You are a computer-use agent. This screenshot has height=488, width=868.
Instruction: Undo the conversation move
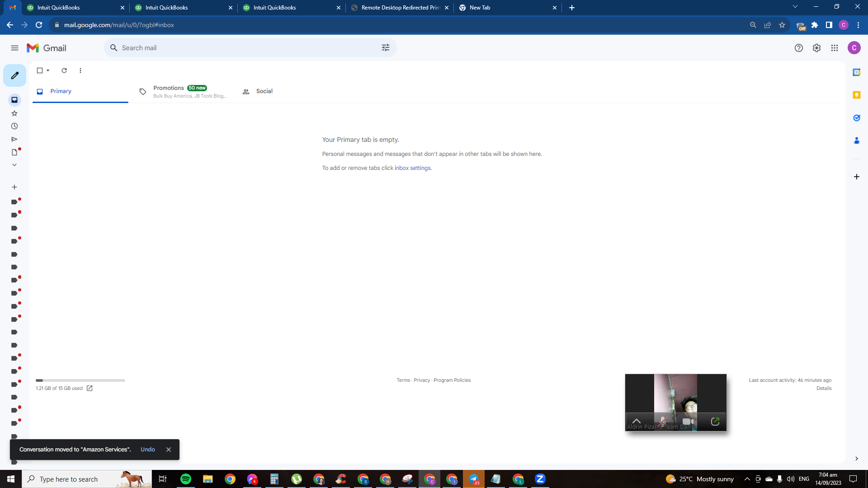pyautogui.click(x=148, y=450)
